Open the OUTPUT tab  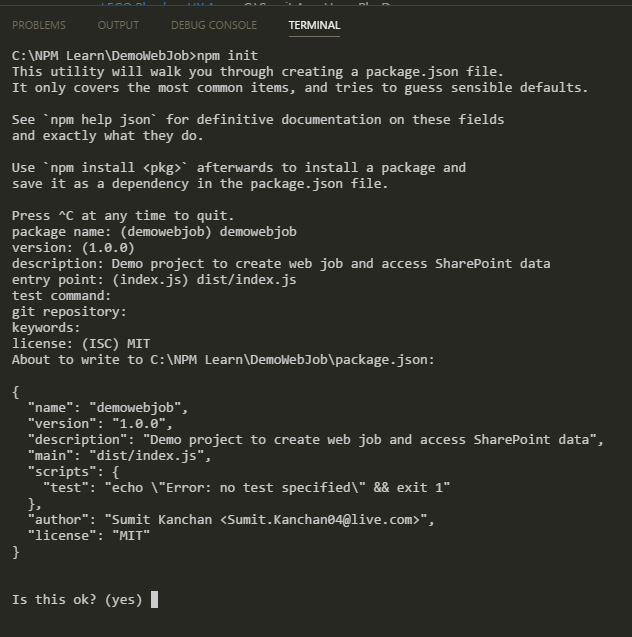[x=119, y=25]
